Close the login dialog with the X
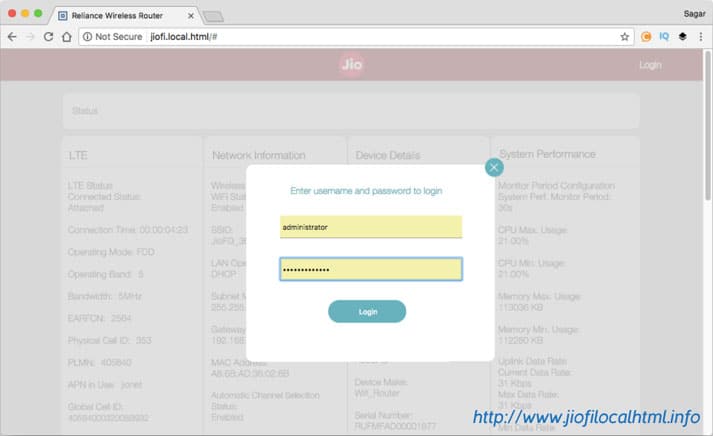Viewport: 713px width, 436px height. click(494, 167)
